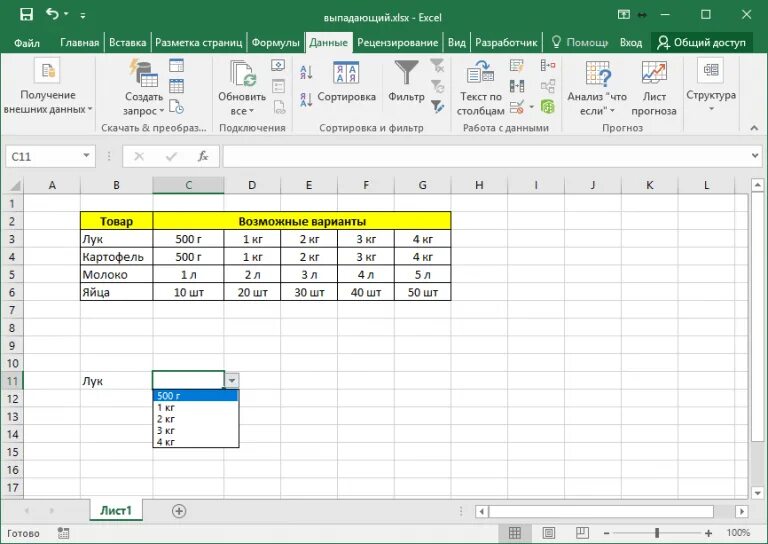Choose 500 г from the dropdown list

pos(195,396)
